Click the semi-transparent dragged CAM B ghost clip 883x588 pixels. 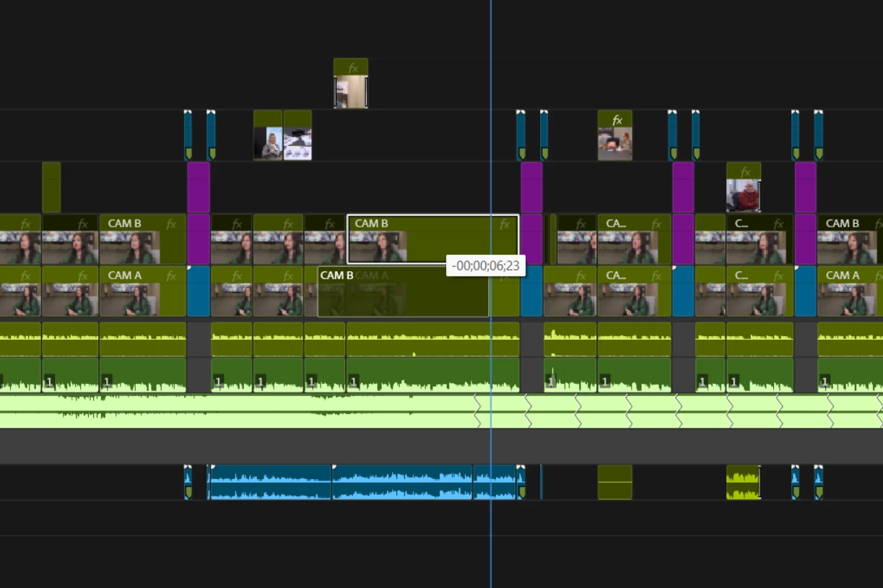(404, 291)
